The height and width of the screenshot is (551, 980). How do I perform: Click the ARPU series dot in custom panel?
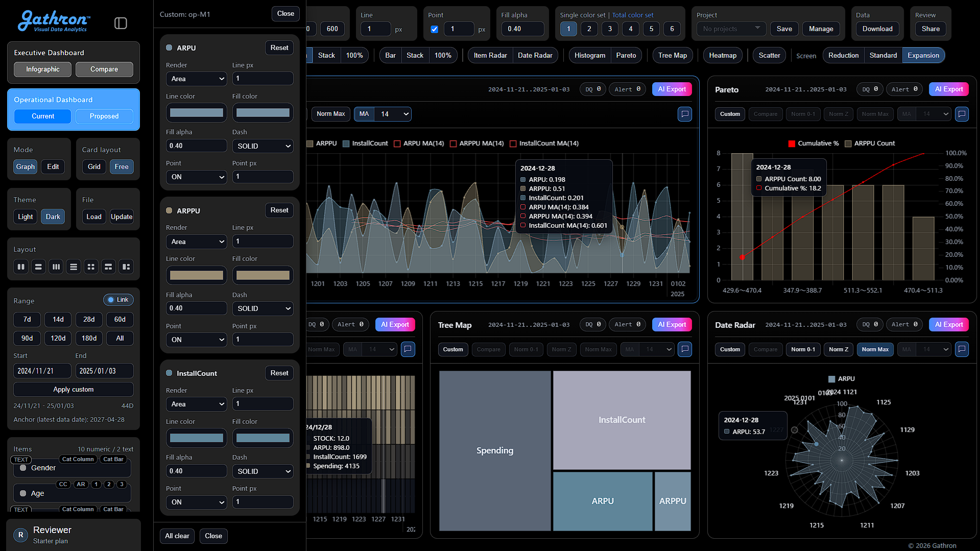coord(169,47)
